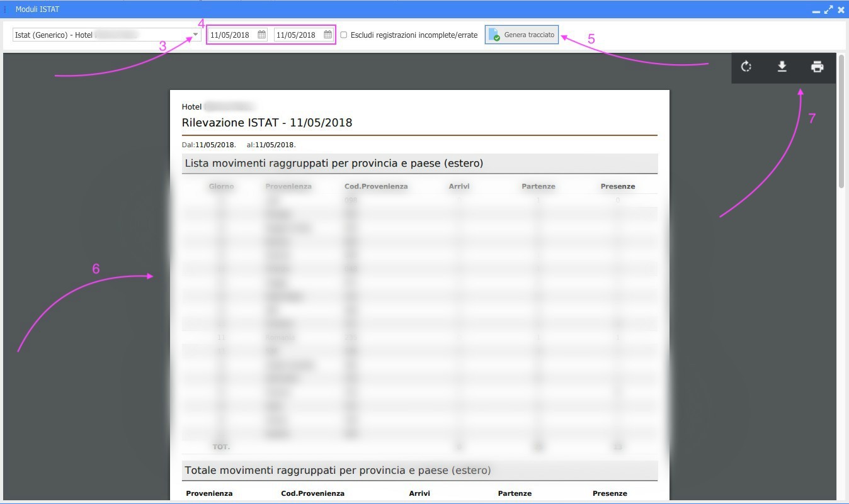
Task: Click 'Lista movimenti raggruppati per provincia' heading
Action: click(x=334, y=164)
